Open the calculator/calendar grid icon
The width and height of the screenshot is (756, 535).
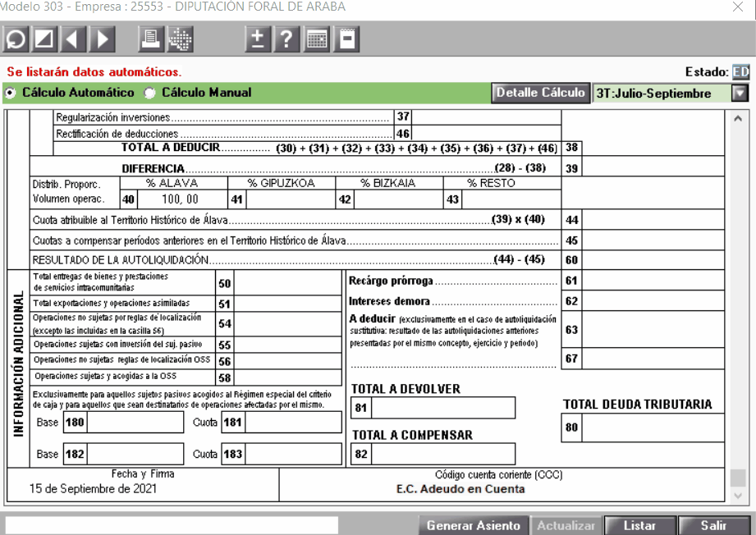[316, 39]
